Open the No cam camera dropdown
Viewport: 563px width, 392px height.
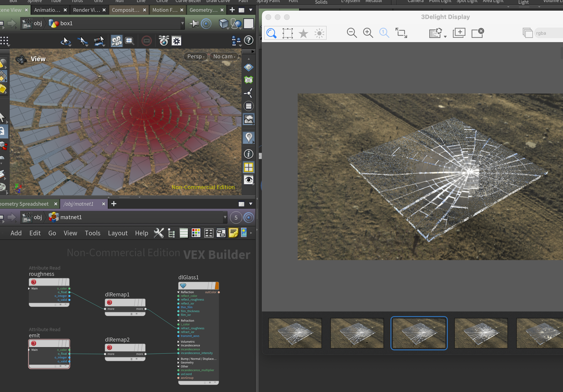[x=224, y=56]
